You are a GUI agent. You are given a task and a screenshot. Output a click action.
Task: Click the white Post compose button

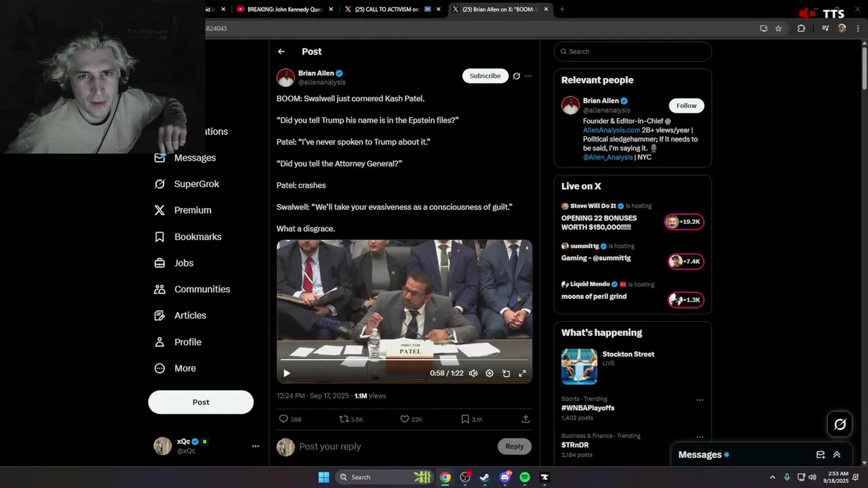tap(201, 402)
